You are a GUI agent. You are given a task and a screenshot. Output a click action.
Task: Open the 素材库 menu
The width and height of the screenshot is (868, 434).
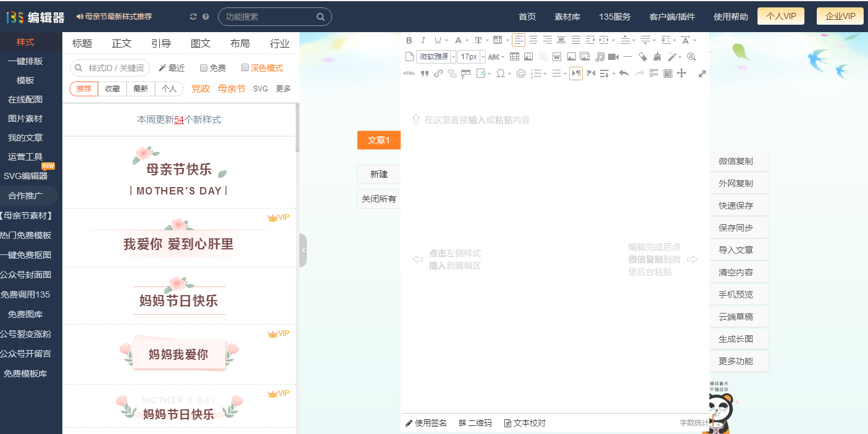pyautogui.click(x=567, y=17)
